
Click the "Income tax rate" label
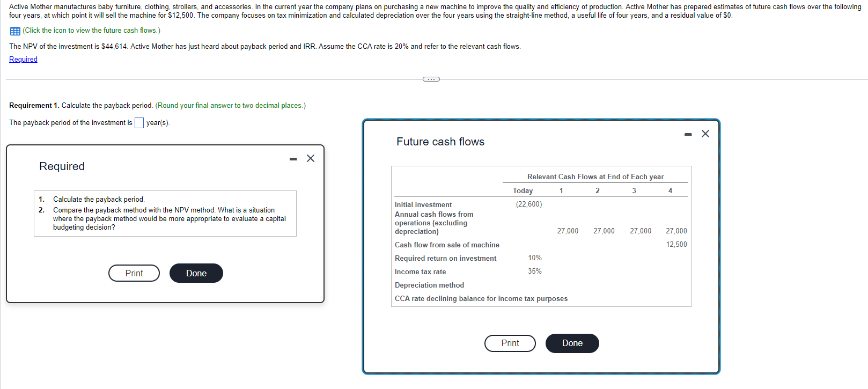point(420,272)
